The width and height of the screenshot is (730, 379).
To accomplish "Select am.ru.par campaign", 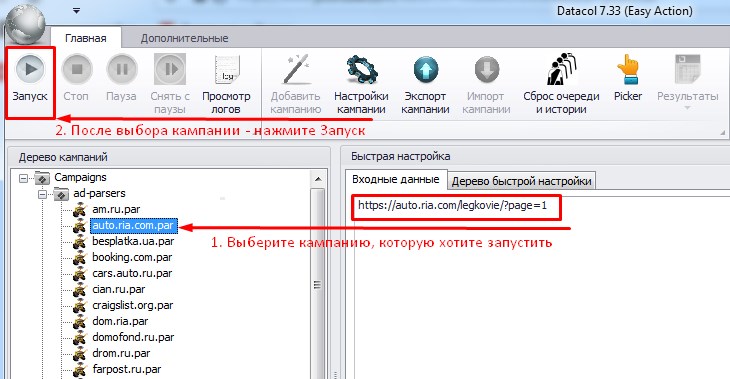I will [x=116, y=210].
